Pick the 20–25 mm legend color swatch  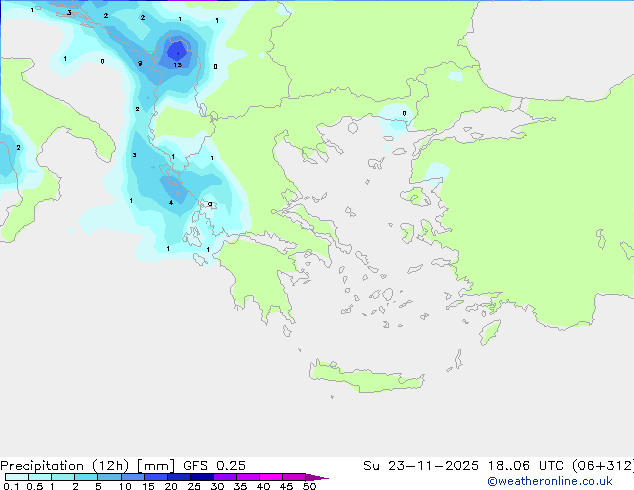[178, 477]
